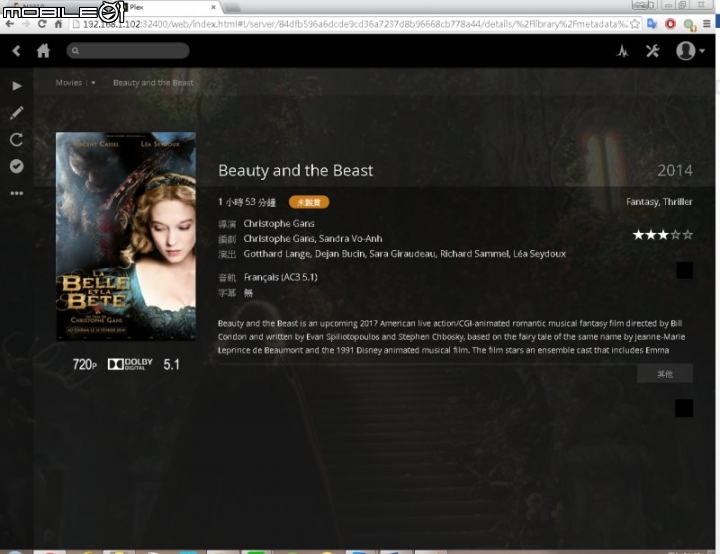
Task: Click the browser Back button
Action: coord(10,24)
